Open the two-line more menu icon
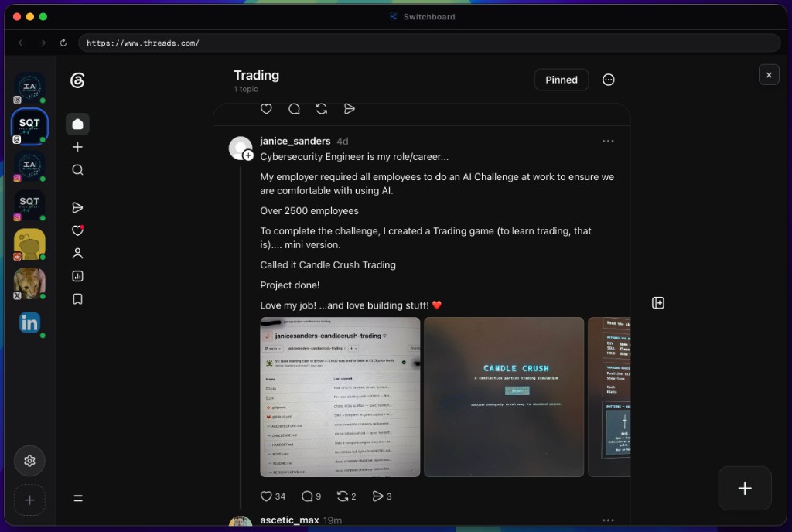Screen dimensions: 792x532 click(78, 498)
